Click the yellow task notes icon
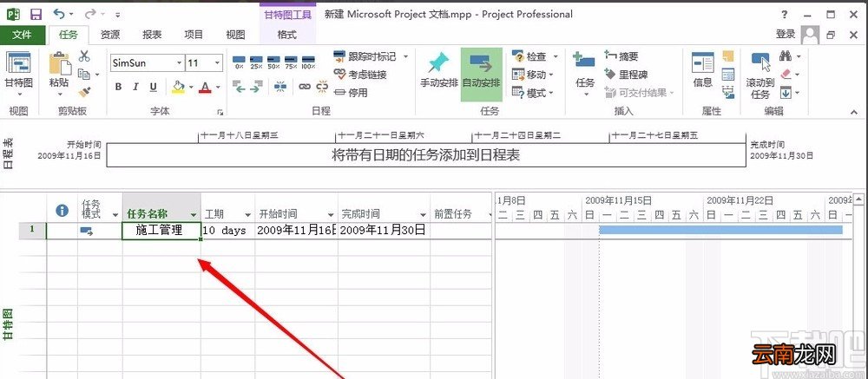This screenshot has width=868, height=379. click(x=728, y=56)
